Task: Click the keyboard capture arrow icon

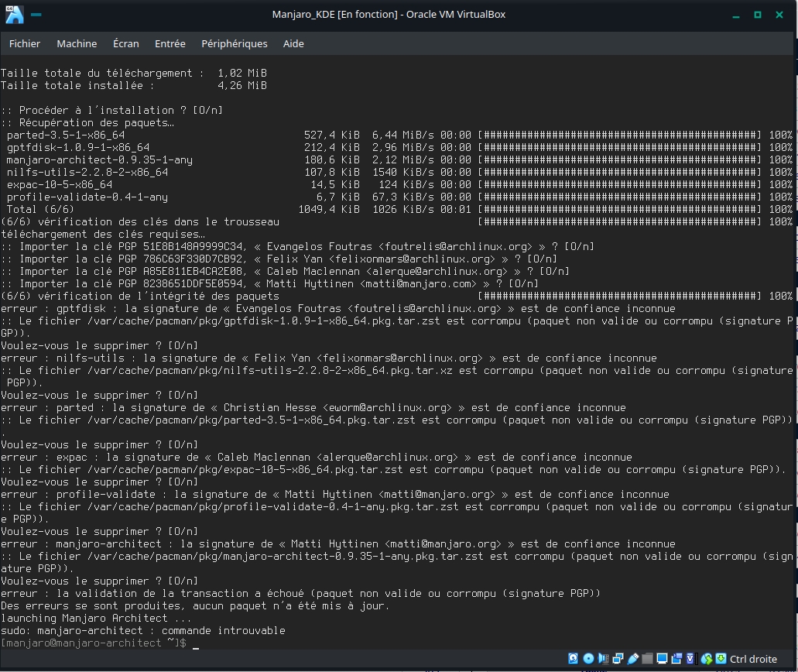Action: click(720, 659)
